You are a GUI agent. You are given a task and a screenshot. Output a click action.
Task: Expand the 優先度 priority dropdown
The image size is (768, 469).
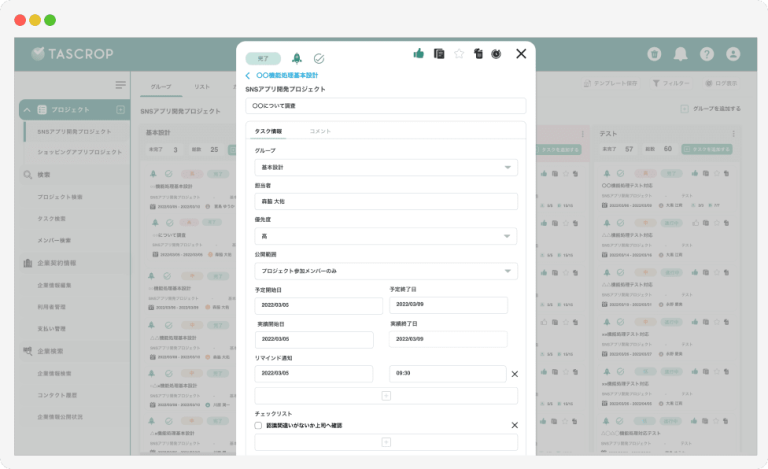coord(386,236)
